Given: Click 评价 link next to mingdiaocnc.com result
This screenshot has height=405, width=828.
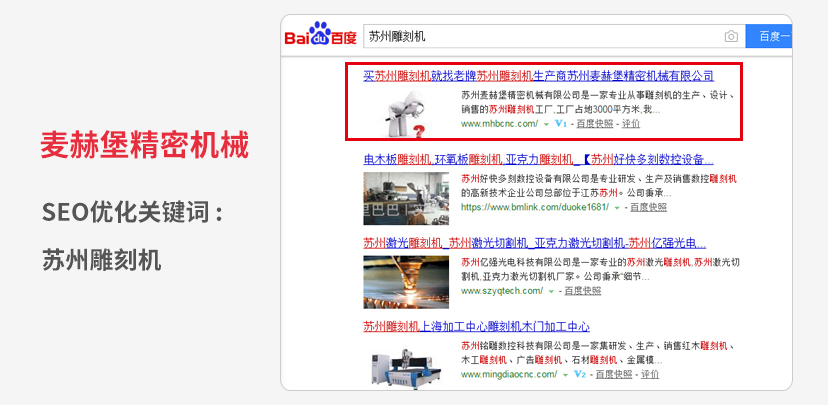Looking at the screenshot, I should click(x=650, y=374).
